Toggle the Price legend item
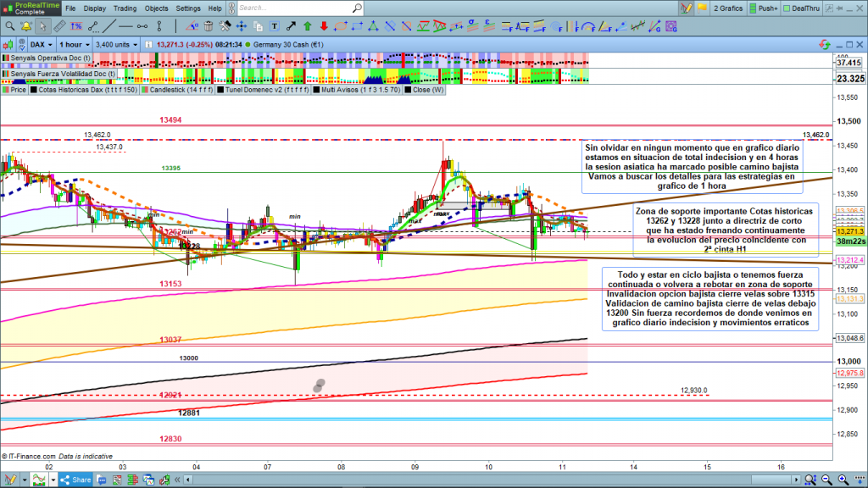 point(17,90)
